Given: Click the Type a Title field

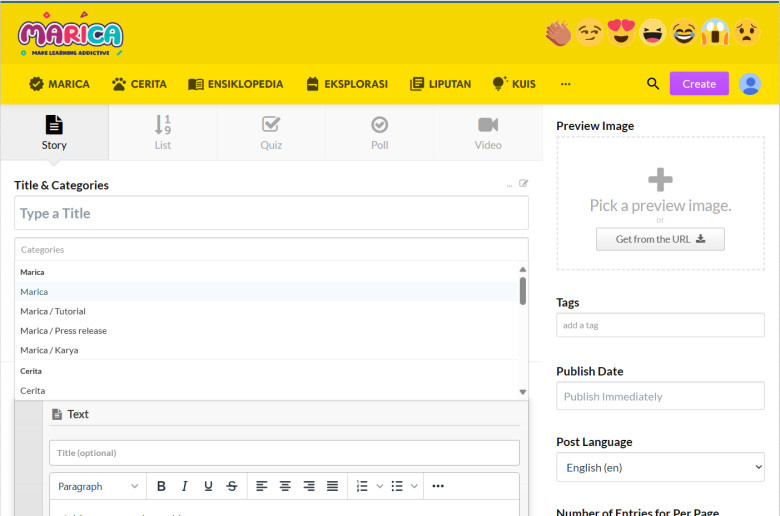Looking at the screenshot, I should (x=271, y=213).
